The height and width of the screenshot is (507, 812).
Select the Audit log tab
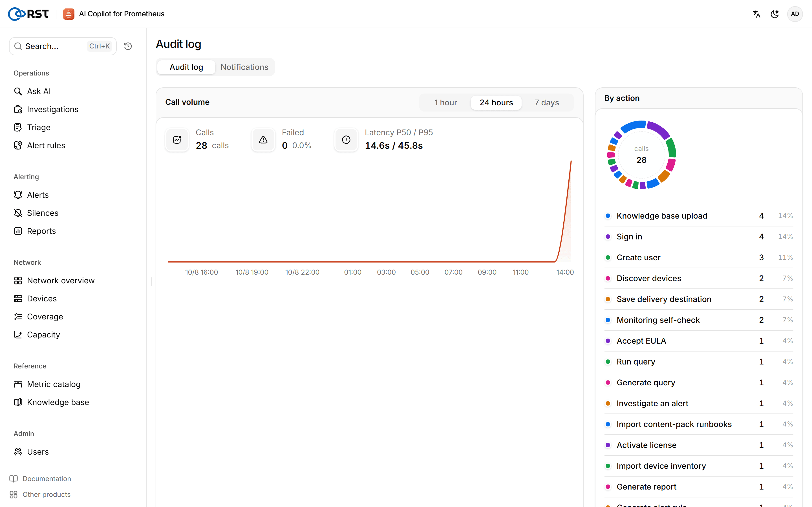(186, 67)
